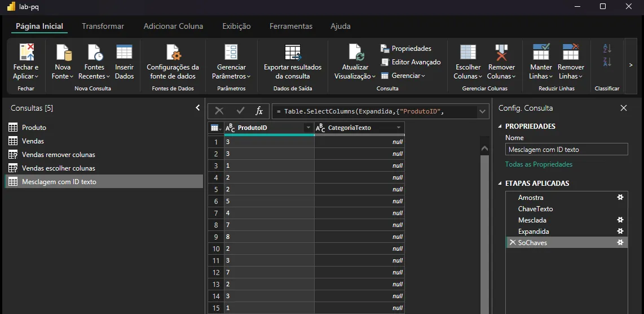Open the Remover Linhas dropdown label
Screen dimensions: 644x314
571,72
